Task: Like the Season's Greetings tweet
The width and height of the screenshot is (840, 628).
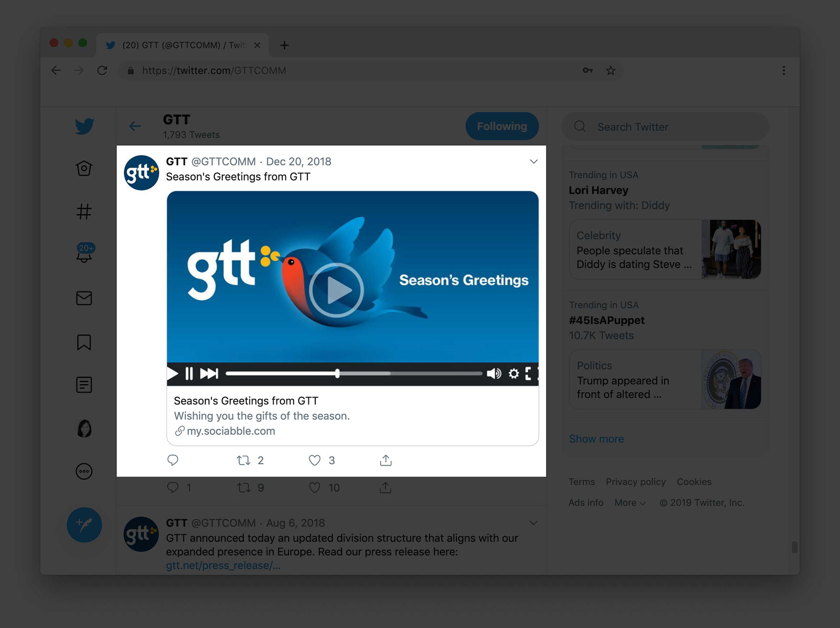Action: tap(315, 460)
